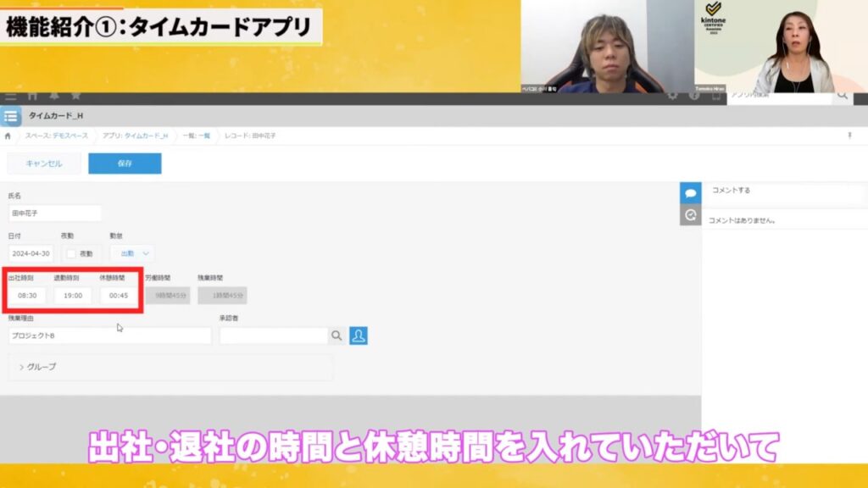Viewport: 868px width, 488px height.
Task: Click the favorites star icon in top bar
Action: pyautogui.click(x=76, y=96)
